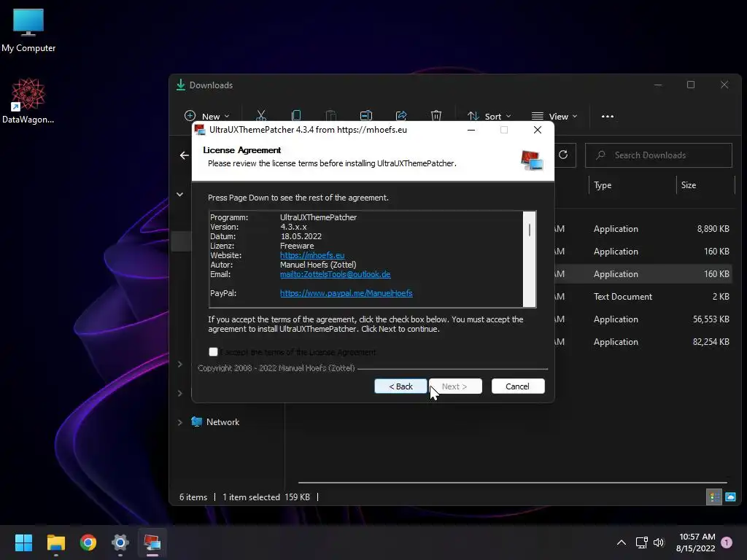The width and height of the screenshot is (747, 560).
Task: Click the Search Downloads field
Action: pos(659,155)
